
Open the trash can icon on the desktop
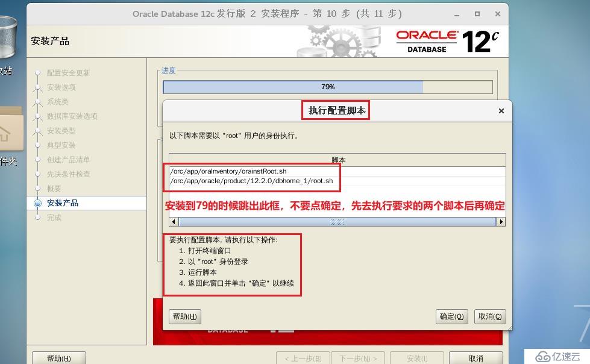7,37
